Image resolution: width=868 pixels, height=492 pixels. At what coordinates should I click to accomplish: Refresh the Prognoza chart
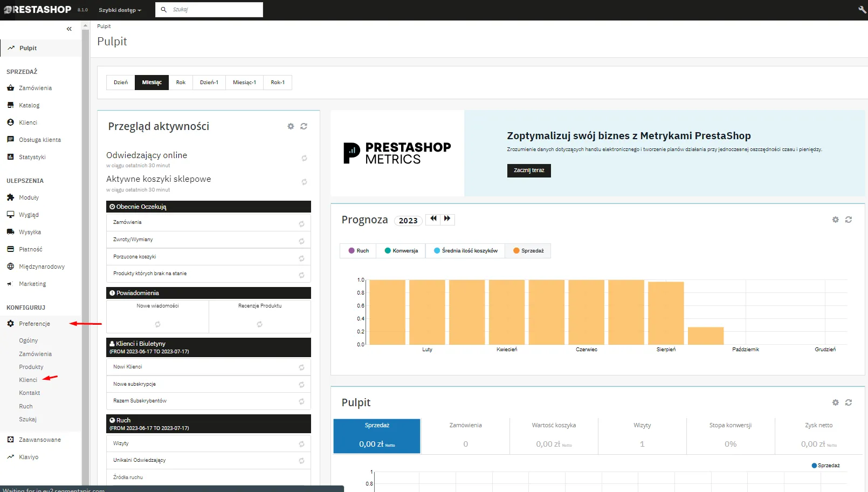[x=849, y=220]
